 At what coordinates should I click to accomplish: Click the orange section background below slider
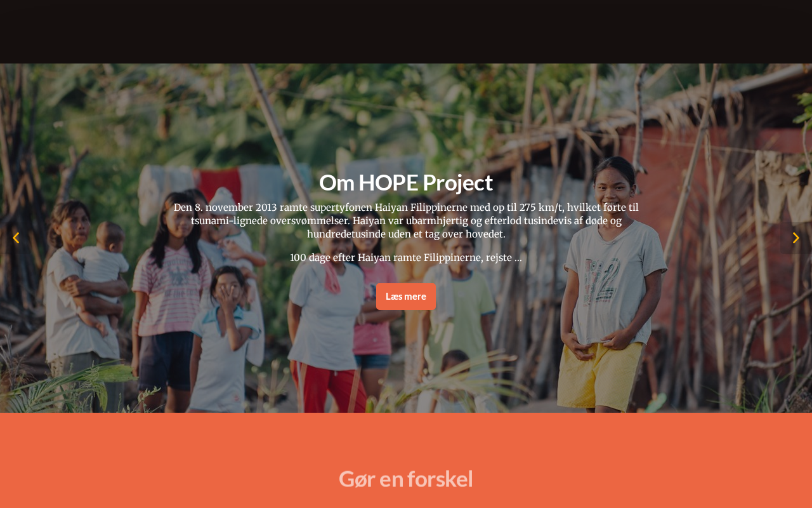point(406,460)
